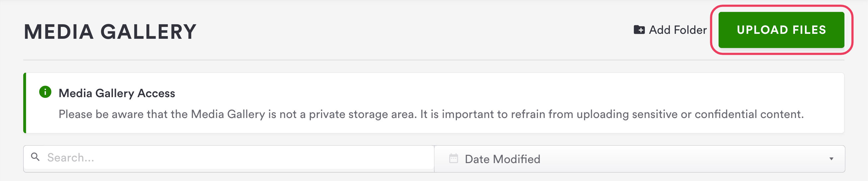Click the words "Date Modified" in the sort box

click(x=502, y=159)
